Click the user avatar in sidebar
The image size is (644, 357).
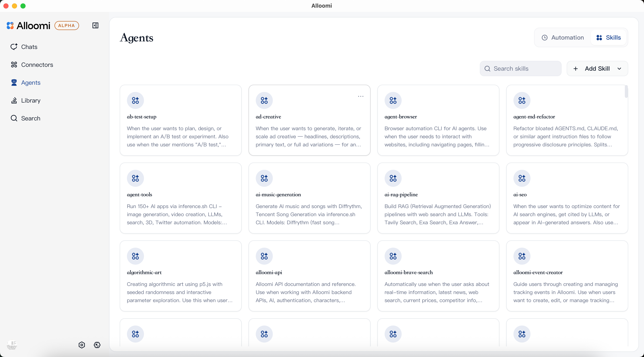(x=12, y=345)
